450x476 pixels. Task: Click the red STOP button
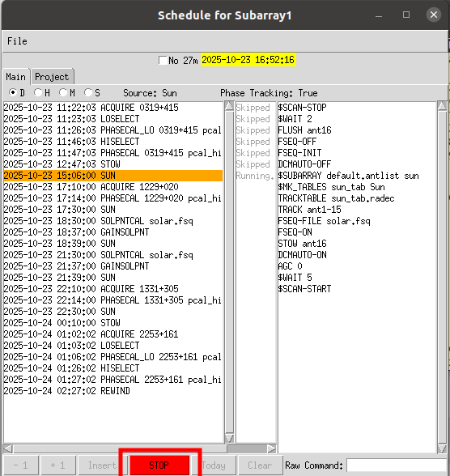(x=159, y=465)
